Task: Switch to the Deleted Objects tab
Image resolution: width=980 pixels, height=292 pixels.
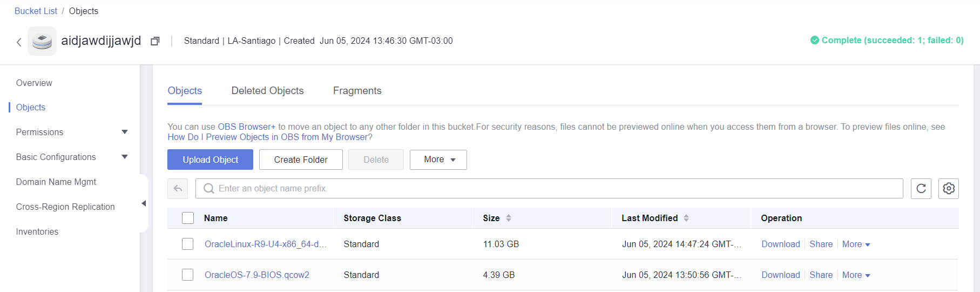Action: [267, 91]
